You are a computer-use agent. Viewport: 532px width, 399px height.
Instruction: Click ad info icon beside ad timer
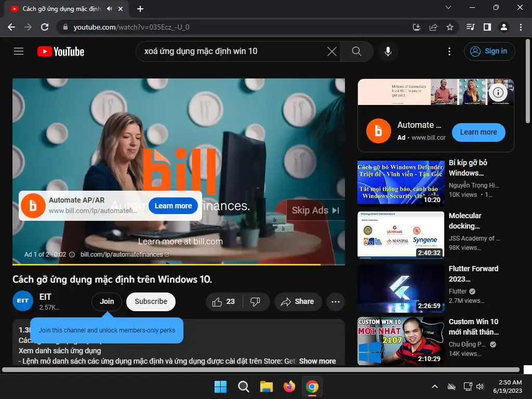pos(72,255)
